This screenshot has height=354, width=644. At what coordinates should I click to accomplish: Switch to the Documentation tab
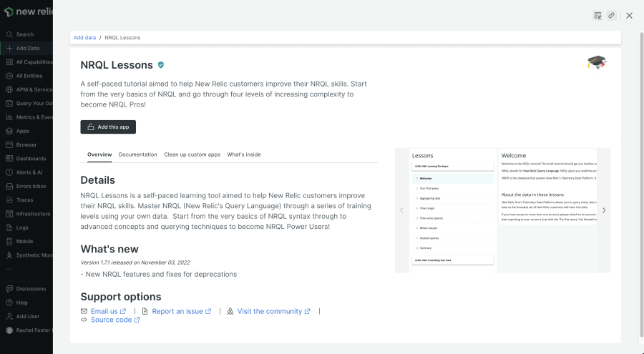pyautogui.click(x=137, y=154)
